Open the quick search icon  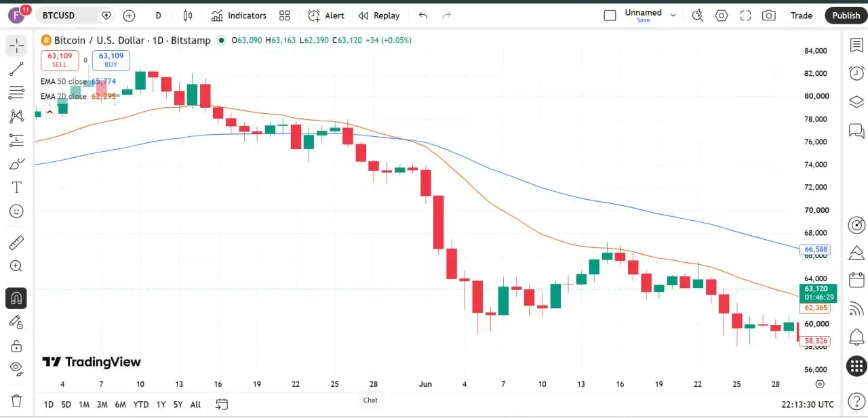pos(698,15)
